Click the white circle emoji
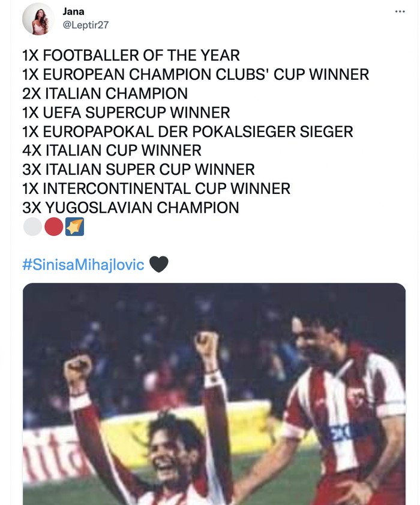The width and height of the screenshot is (420, 505). click(x=32, y=227)
